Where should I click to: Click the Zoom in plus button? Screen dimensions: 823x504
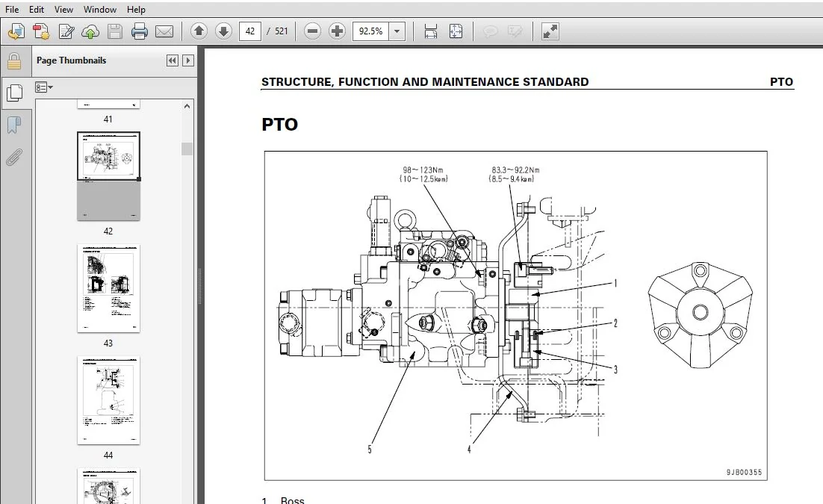(x=336, y=31)
